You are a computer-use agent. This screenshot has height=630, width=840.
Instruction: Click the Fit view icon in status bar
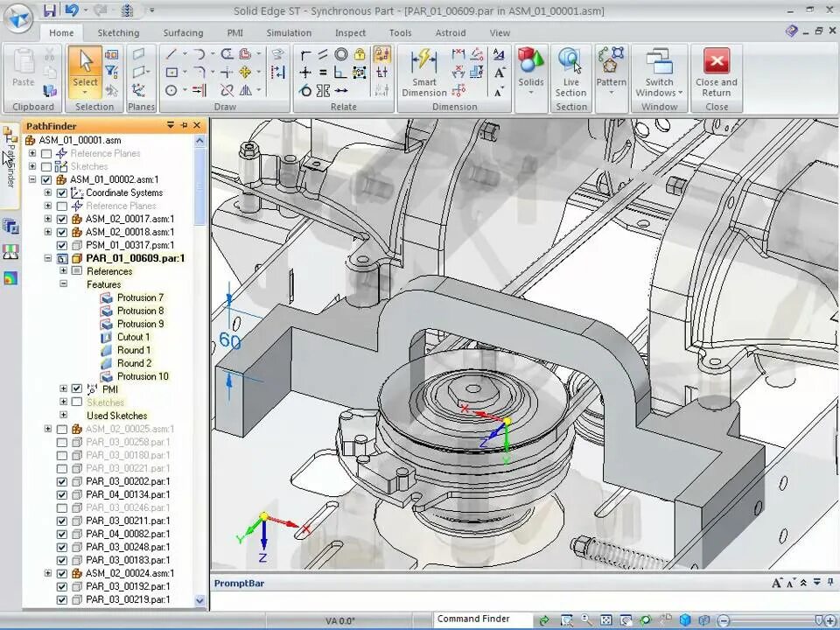point(605,620)
